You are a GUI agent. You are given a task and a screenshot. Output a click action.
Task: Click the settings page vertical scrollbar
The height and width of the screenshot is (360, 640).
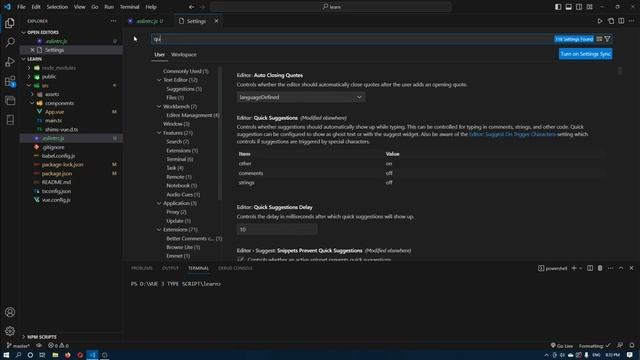620,71
